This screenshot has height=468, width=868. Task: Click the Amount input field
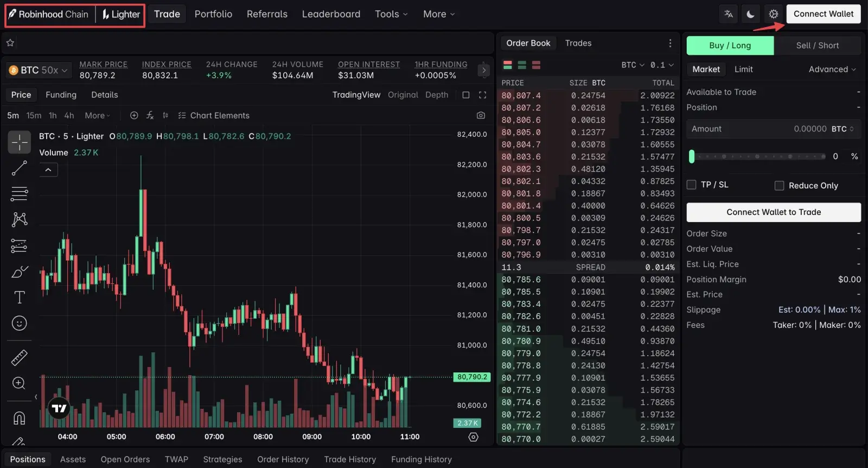[x=774, y=129]
